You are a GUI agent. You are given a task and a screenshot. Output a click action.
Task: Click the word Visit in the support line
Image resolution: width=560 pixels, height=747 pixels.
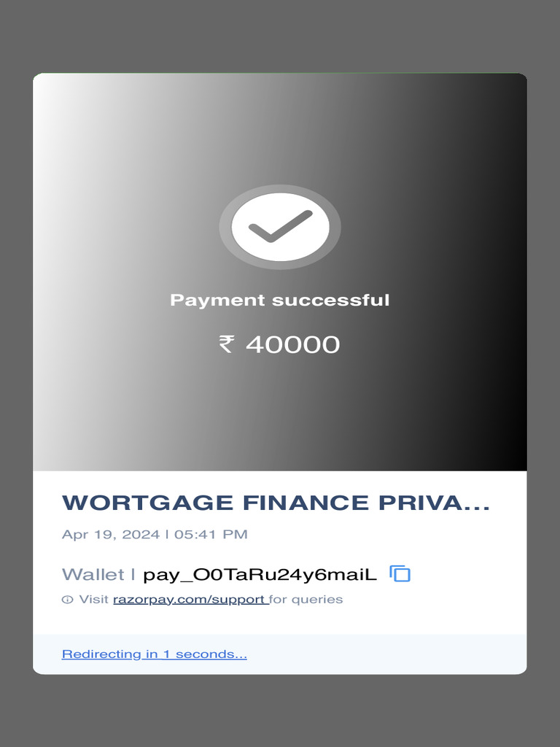pyautogui.click(x=94, y=600)
